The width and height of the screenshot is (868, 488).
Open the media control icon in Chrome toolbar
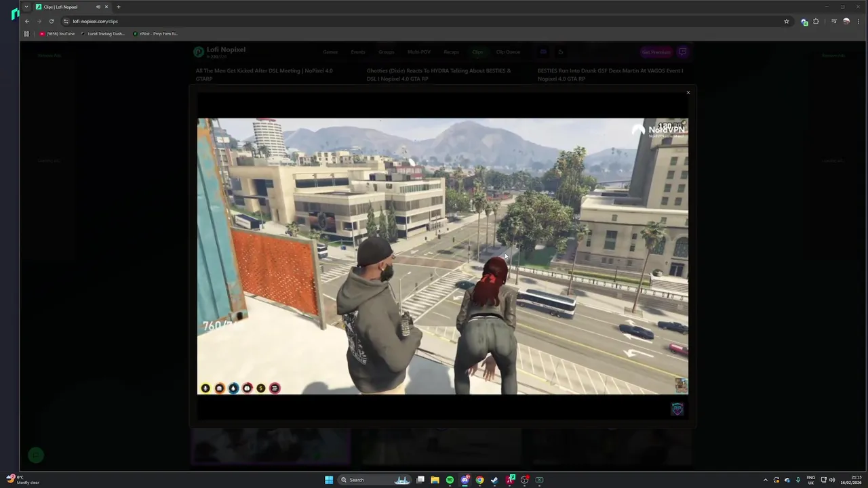(x=833, y=21)
